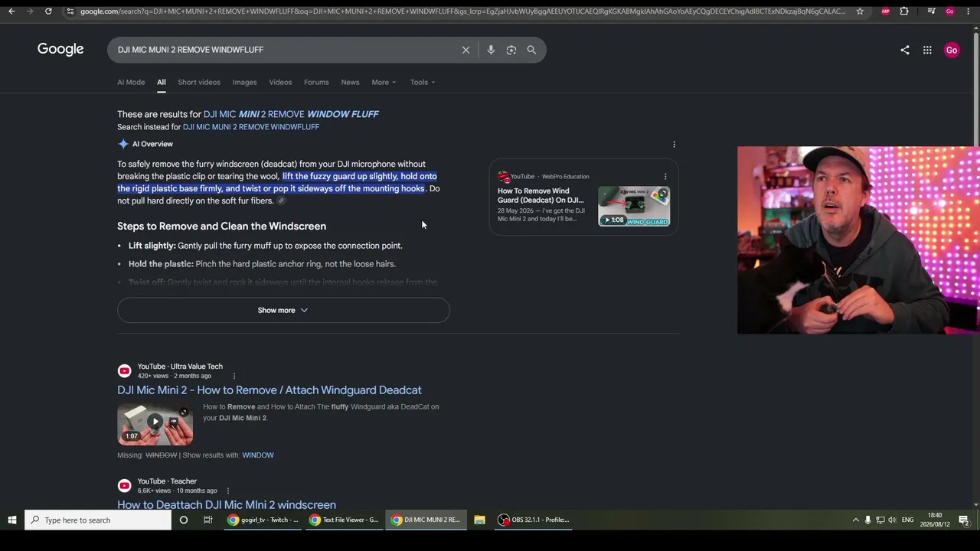Open options for the Ultra Value Tech result
This screenshot has width=980, height=551.
pos(234,376)
